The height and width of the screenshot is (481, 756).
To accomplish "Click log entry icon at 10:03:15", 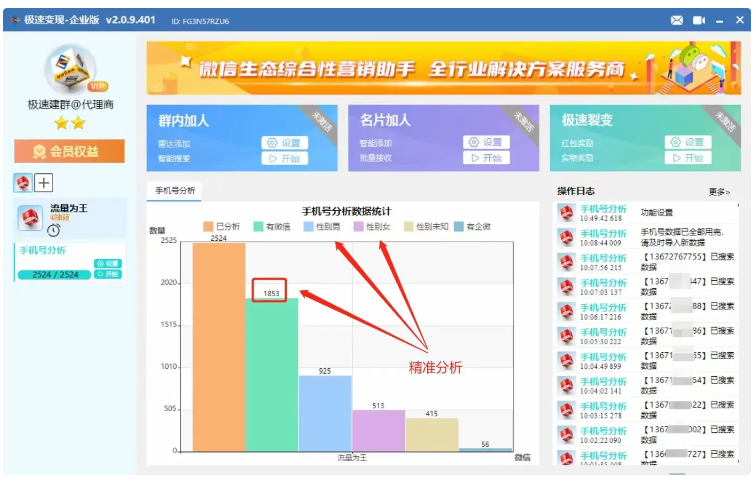I will [567, 411].
